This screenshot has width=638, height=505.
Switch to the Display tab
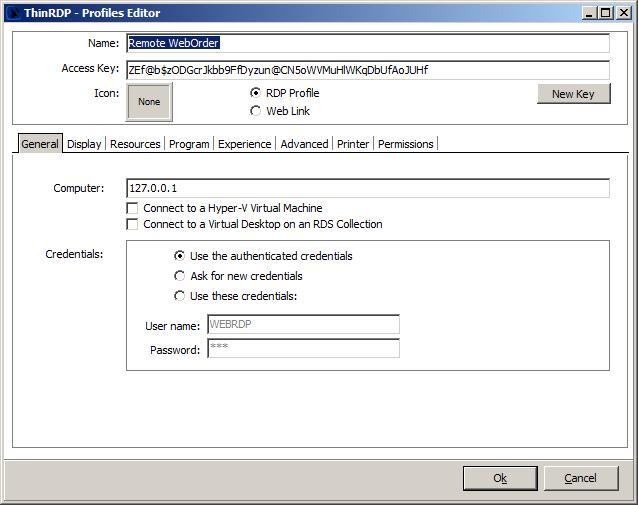point(84,144)
